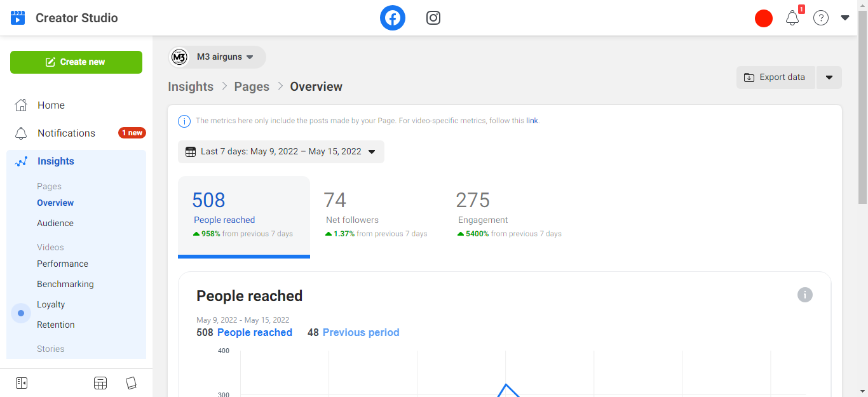Viewport: 868px width, 397px height.
Task: Click the 1 new notifications badge
Action: click(132, 133)
